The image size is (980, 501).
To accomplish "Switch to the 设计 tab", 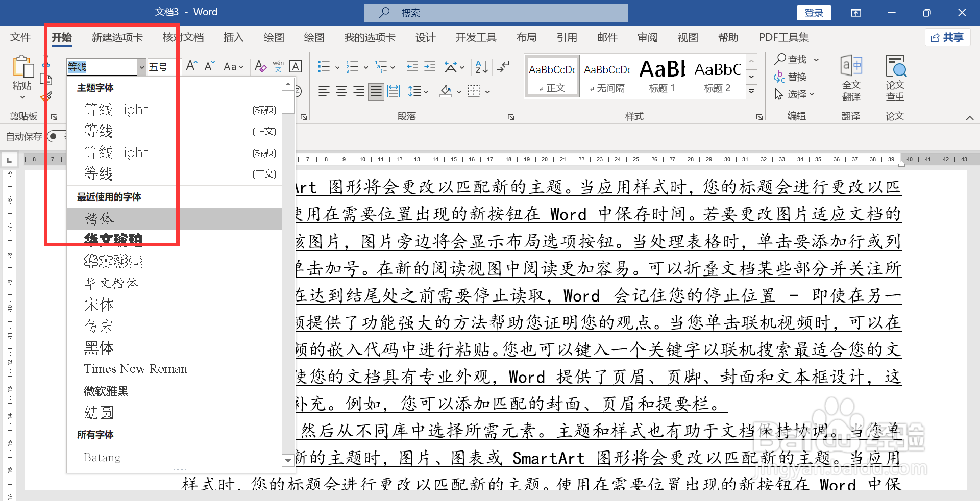I will click(x=425, y=37).
